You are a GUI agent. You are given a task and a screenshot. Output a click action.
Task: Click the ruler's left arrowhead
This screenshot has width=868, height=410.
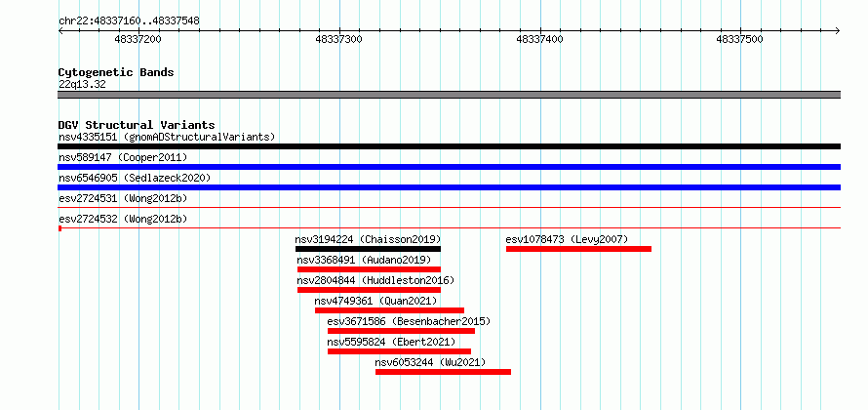(60, 30)
